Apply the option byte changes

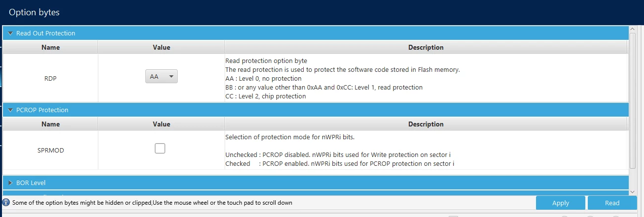[x=561, y=203]
